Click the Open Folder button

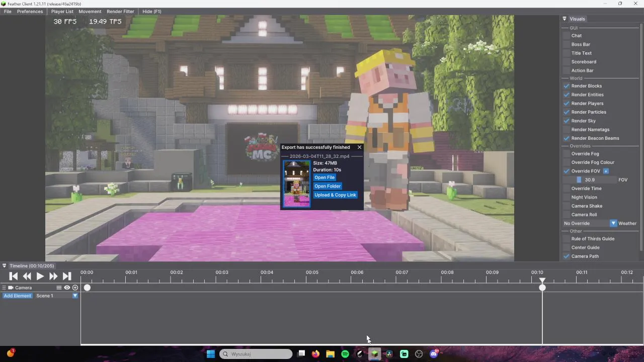coord(328,186)
